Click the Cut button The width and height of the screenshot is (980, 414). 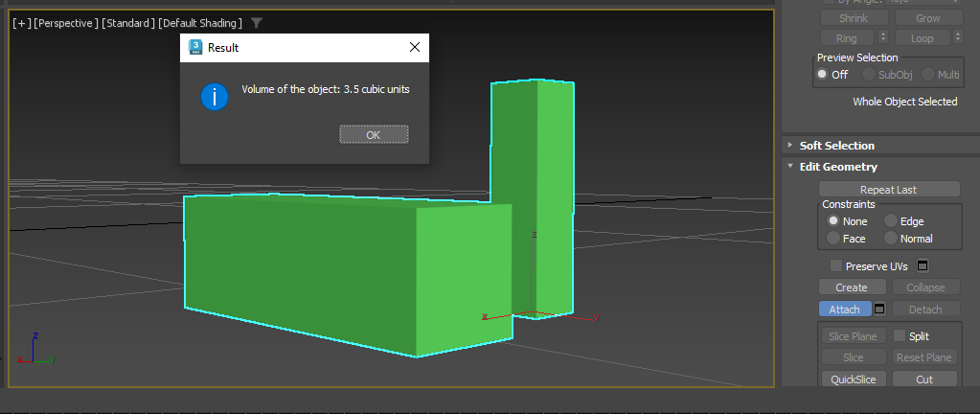click(x=923, y=379)
